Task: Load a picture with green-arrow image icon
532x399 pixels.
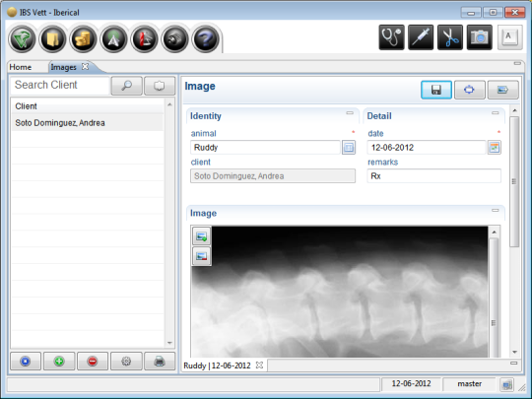Action: 202,236
